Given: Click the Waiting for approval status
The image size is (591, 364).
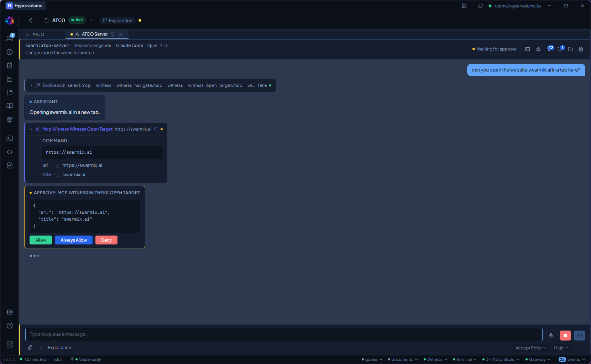Looking at the screenshot, I should point(495,49).
